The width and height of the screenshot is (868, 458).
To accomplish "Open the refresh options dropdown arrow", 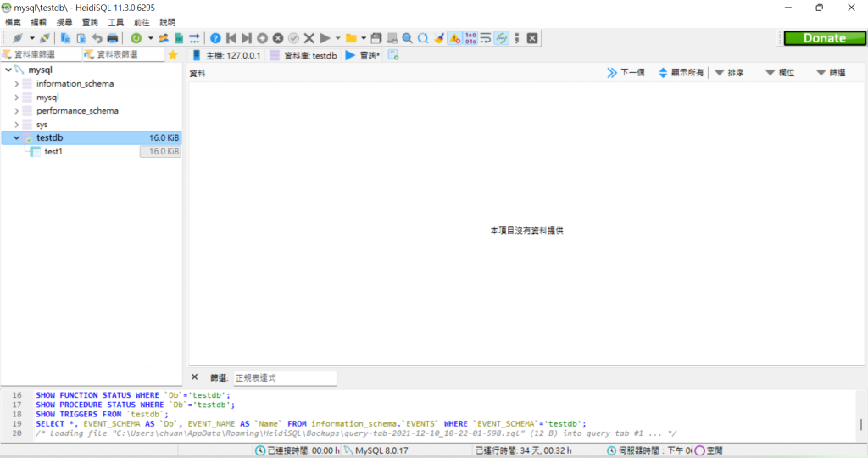I will point(150,38).
